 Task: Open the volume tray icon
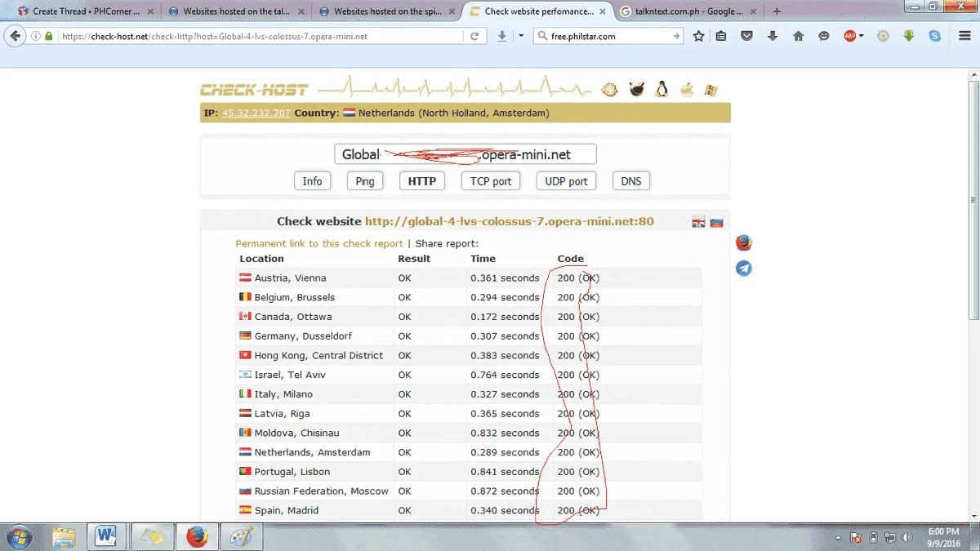906,537
